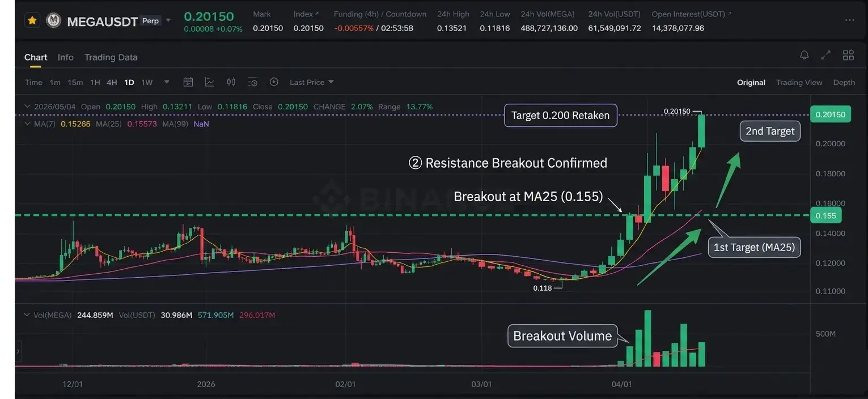Click the Vol(USDT) value 30.986M
The height and width of the screenshot is (399, 868).
point(175,315)
